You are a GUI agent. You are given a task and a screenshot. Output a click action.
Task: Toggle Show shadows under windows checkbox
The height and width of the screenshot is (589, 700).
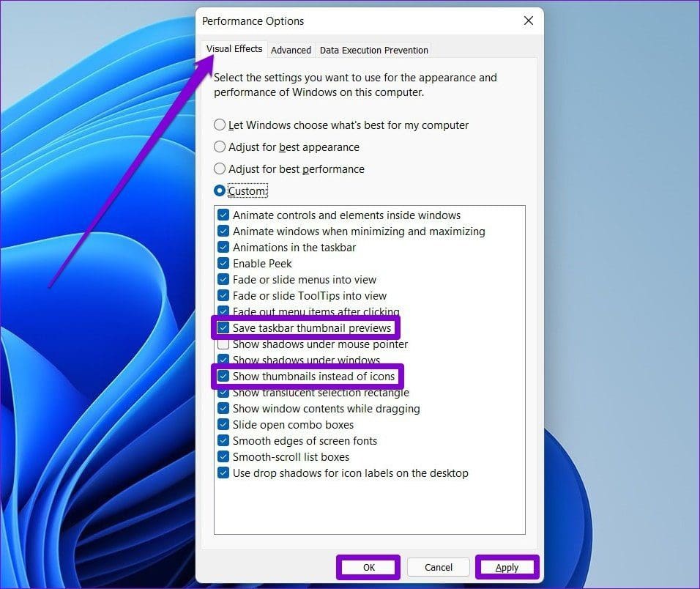[x=223, y=359]
